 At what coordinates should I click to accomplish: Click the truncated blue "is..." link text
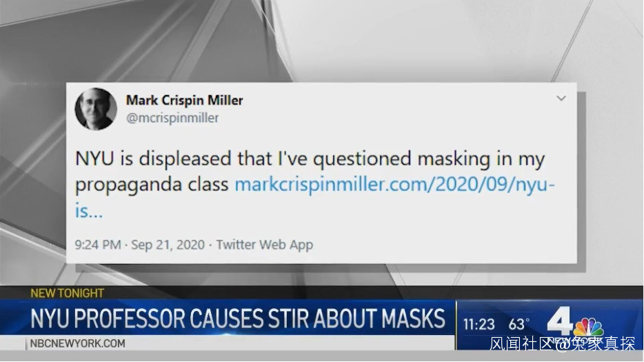89,211
